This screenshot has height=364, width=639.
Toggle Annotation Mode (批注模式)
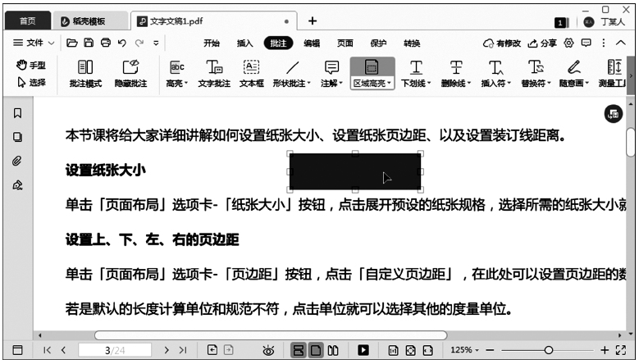(84, 72)
